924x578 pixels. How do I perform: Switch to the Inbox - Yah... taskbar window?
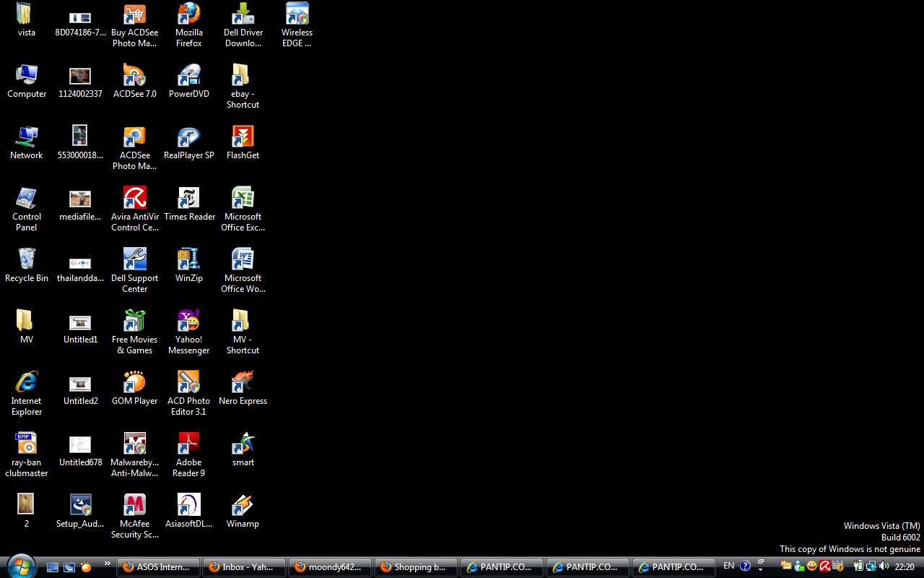coord(243,567)
